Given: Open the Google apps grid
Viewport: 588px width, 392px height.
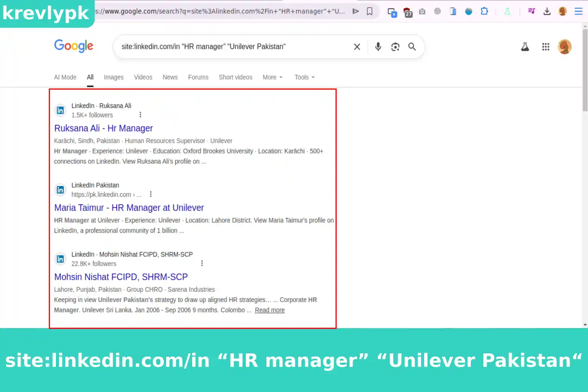Looking at the screenshot, I should (546, 47).
